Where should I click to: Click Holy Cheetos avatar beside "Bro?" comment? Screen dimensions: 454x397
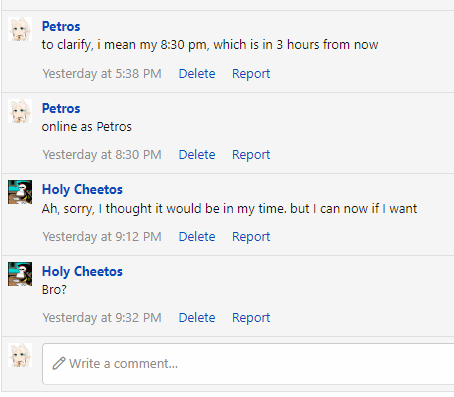[x=20, y=274]
